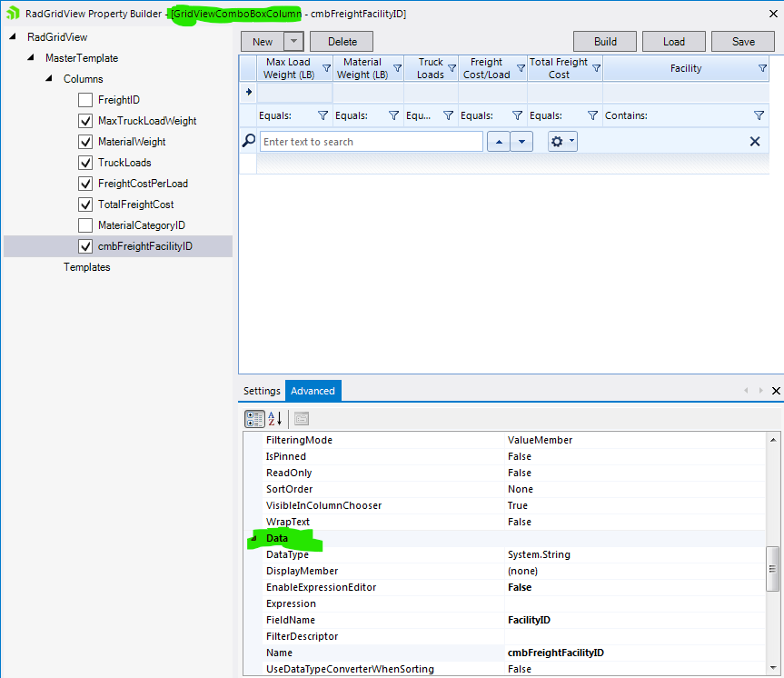Select the FreightCostPerLoad tree item

click(x=143, y=184)
